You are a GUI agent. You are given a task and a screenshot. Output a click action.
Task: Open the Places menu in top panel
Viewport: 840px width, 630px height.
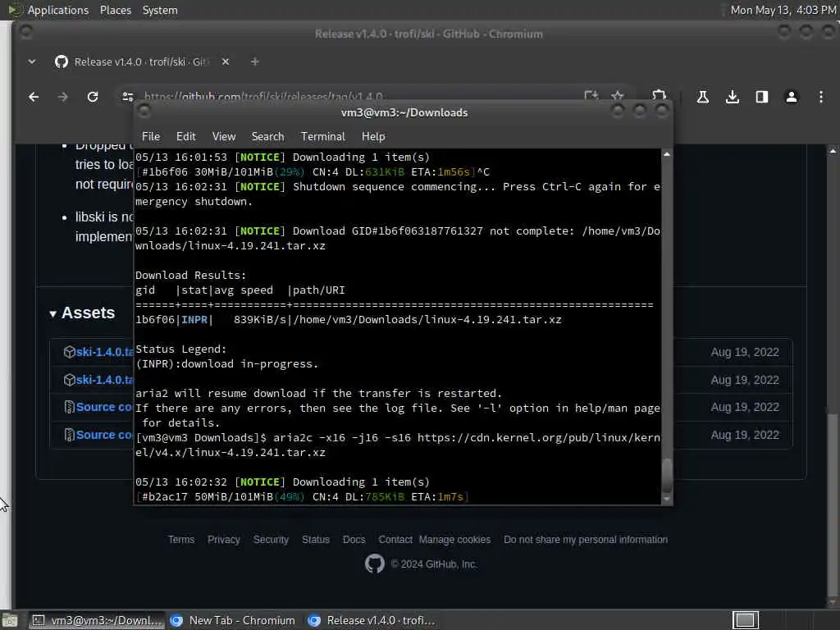tap(115, 10)
